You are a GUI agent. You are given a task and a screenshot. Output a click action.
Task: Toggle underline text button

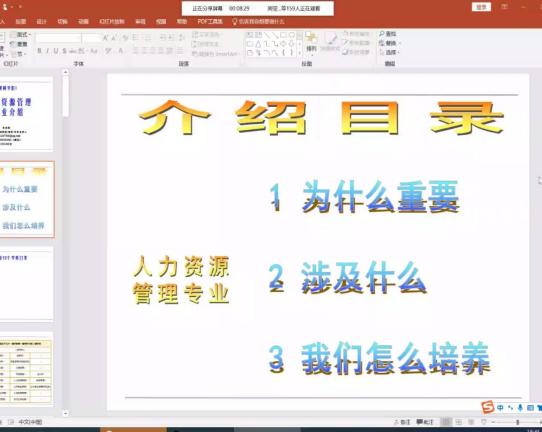[56, 51]
